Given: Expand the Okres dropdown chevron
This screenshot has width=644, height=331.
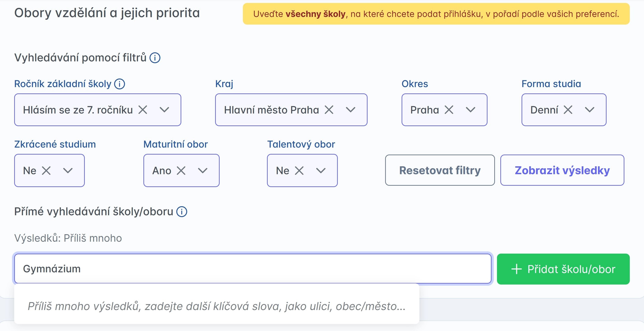Looking at the screenshot, I should (x=471, y=110).
